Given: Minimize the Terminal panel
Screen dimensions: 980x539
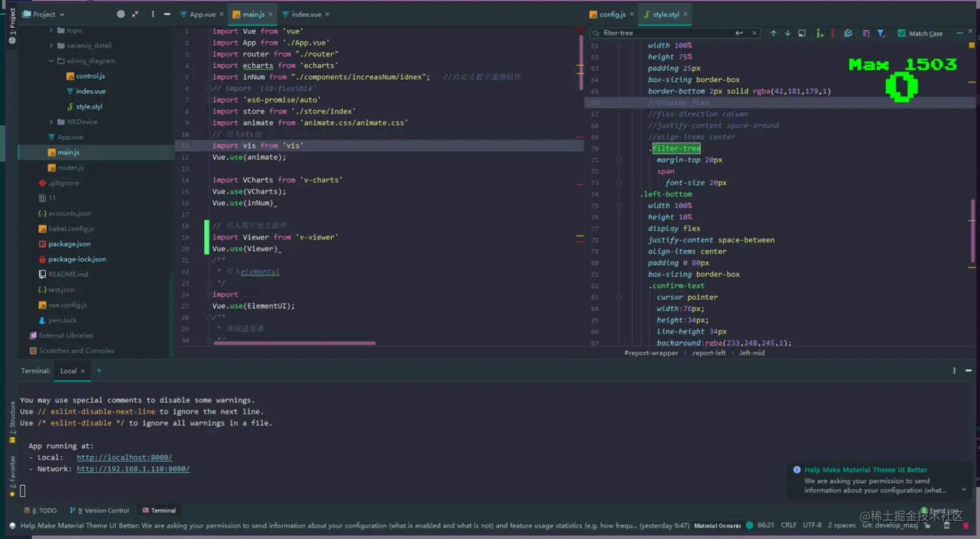Looking at the screenshot, I should [968, 371].
